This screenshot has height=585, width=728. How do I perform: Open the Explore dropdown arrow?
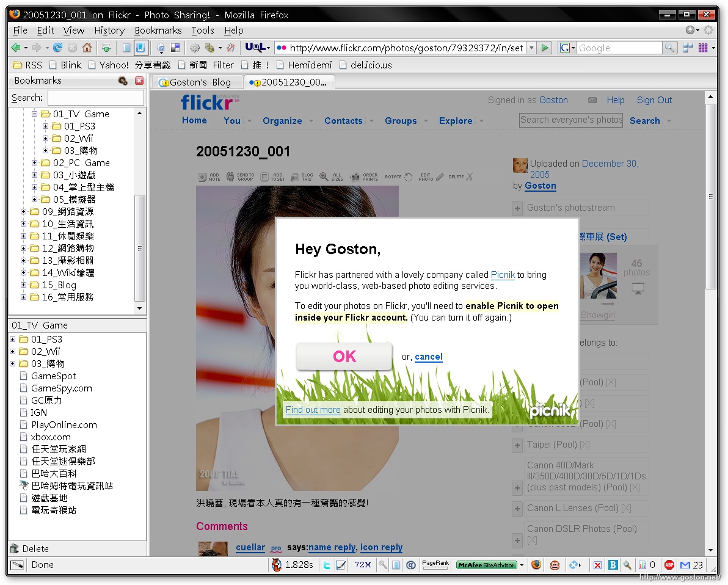pyautogui.click(x=481, y=121)
